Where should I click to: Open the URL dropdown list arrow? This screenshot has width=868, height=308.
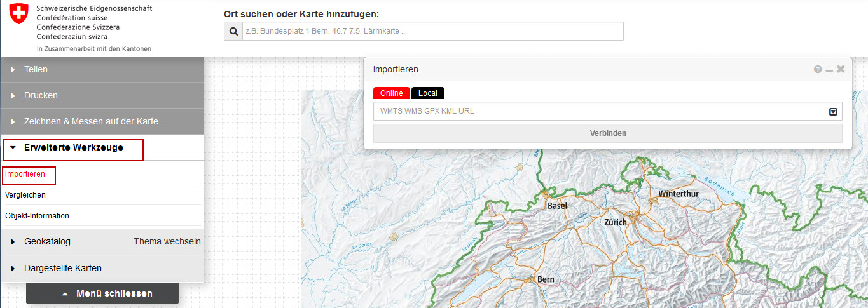[x=833, y=112]
